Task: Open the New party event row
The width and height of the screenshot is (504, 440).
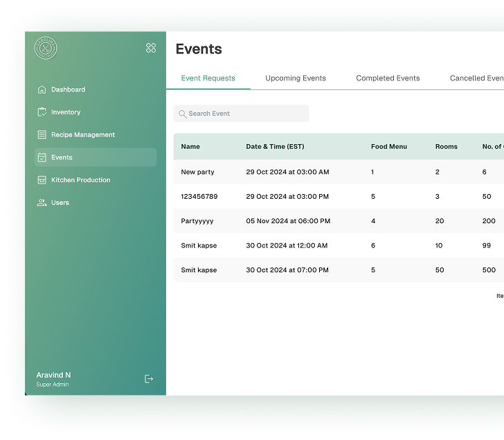Action: tap(198, 172)
